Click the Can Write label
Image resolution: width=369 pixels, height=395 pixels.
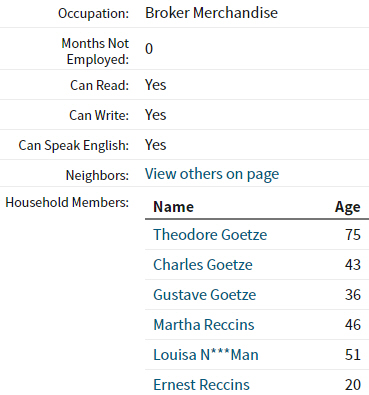pos(99,115)
